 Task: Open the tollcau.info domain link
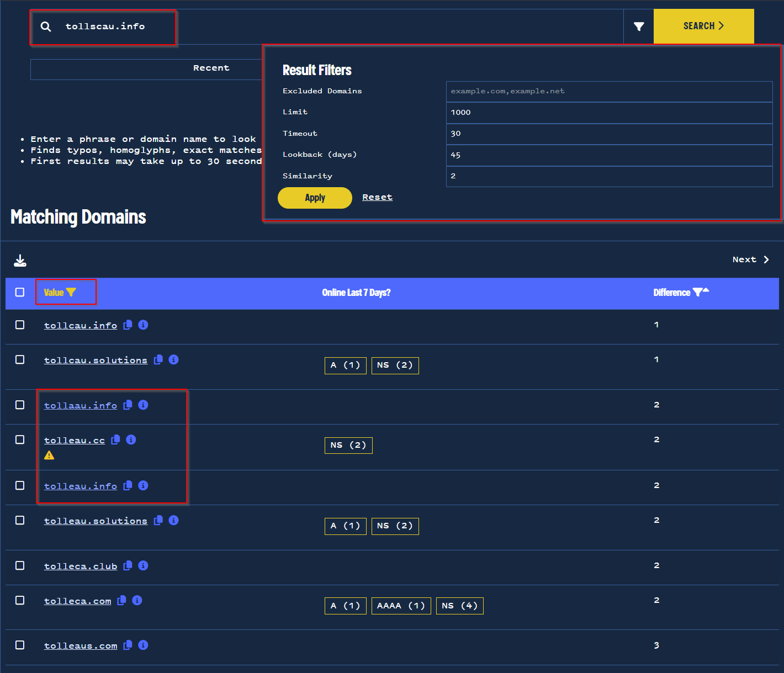pos(81,326)
